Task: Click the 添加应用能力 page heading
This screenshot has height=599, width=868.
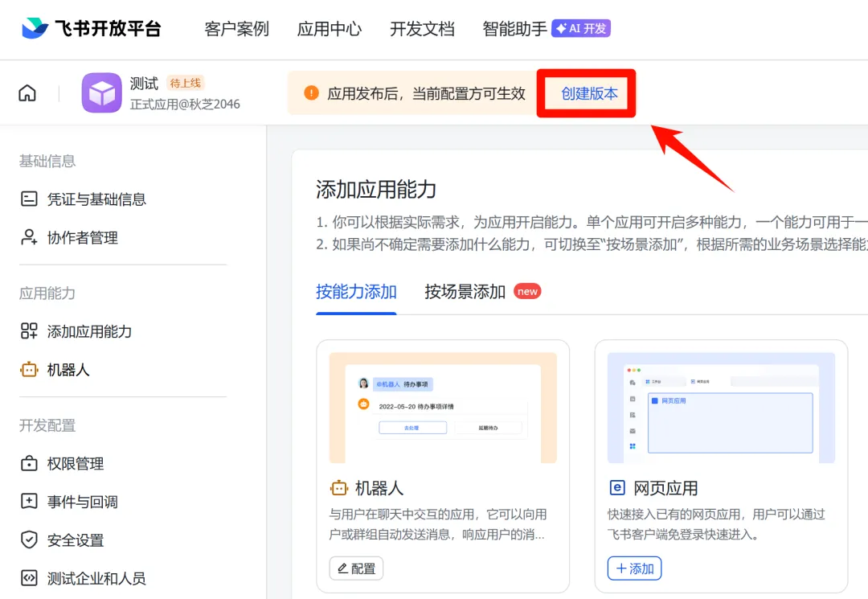Action: coord(376,189)
